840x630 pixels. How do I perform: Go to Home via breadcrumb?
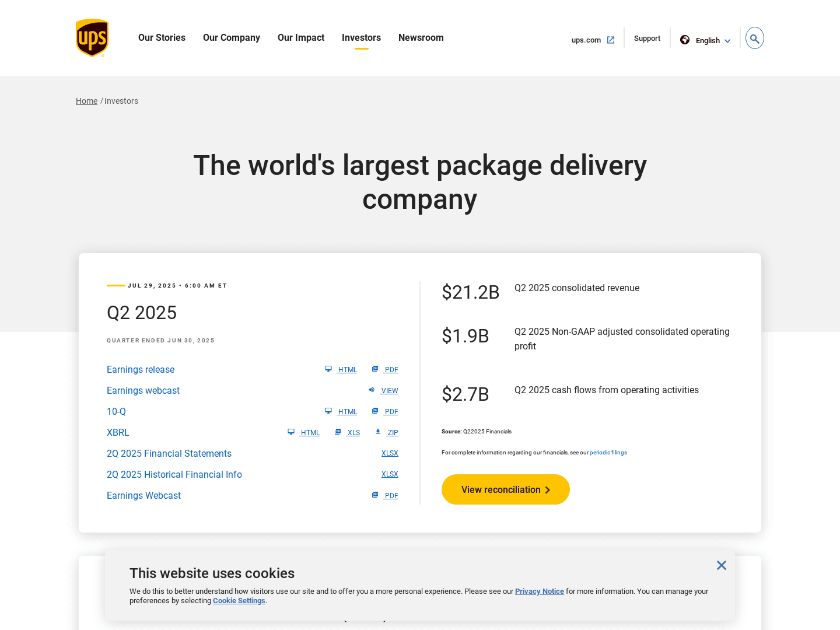coord(86,101)
